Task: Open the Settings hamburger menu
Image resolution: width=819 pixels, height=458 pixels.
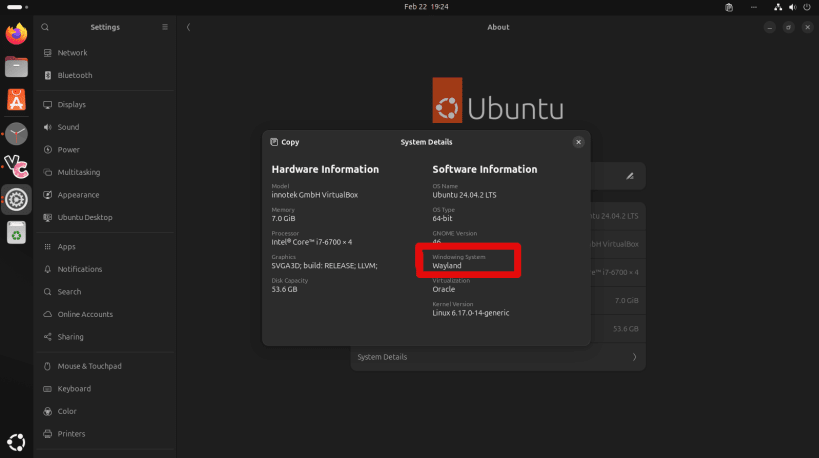Action: (165, 27)
